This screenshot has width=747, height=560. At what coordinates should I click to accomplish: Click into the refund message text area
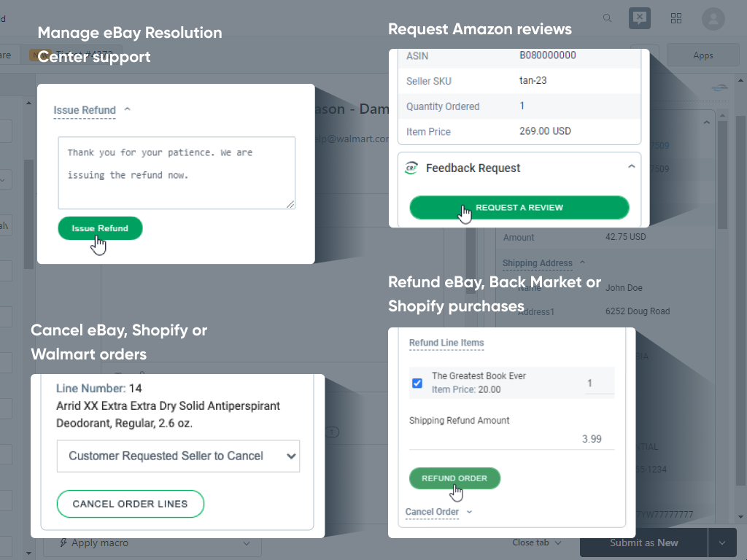click(177, 173)
